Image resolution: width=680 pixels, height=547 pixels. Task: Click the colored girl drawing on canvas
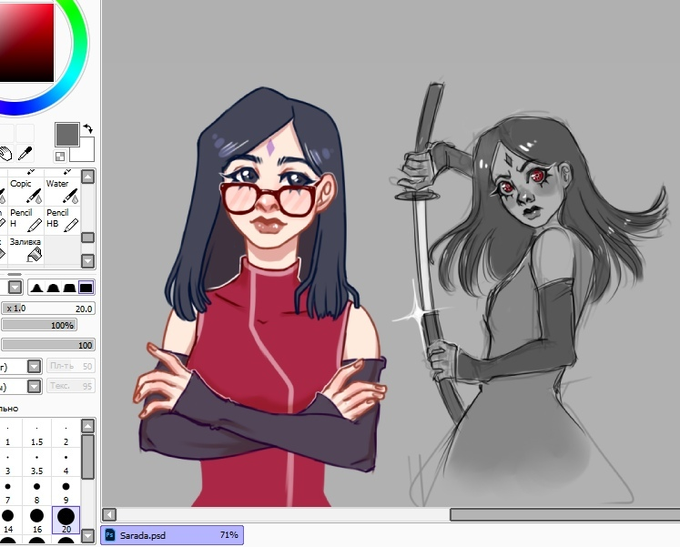260,299
